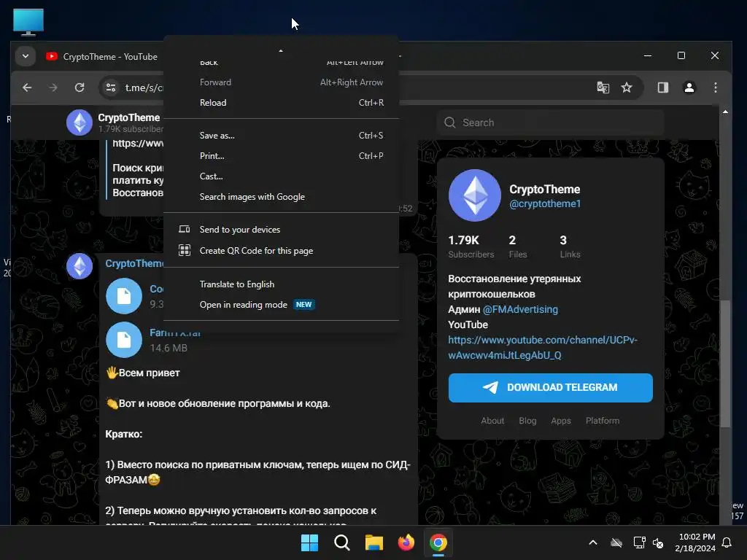Expand the tab search dropdown arrow
The image size is (747, 560).
pos(26,56)
